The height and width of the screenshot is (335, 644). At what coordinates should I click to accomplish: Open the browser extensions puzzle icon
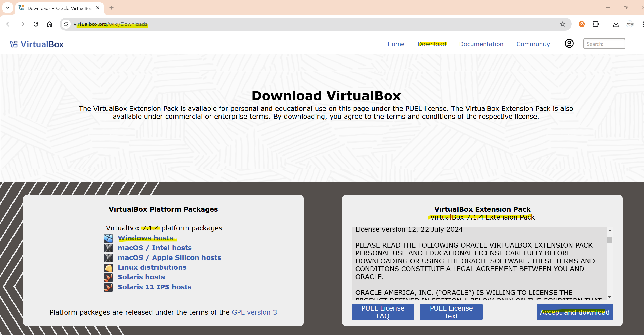click(x=596, y=24)
